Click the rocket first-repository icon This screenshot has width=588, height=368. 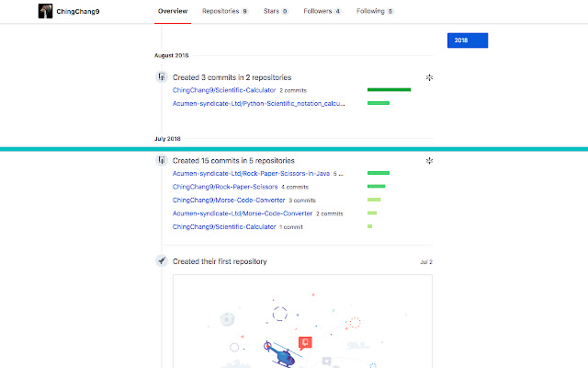click(161, 261)
